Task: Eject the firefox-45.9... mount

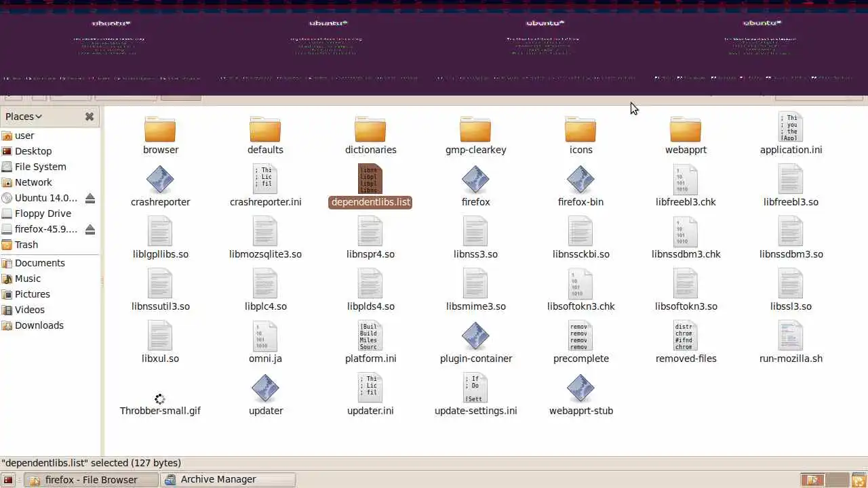Action: (x=90, y=229)
